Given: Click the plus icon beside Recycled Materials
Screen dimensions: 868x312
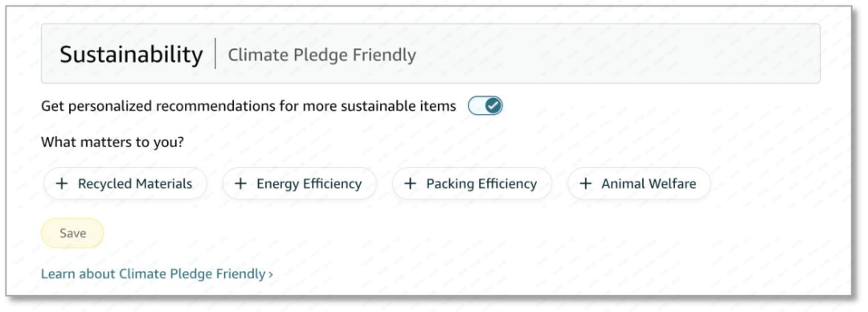Looking at the screenshot, I should 62,184.
